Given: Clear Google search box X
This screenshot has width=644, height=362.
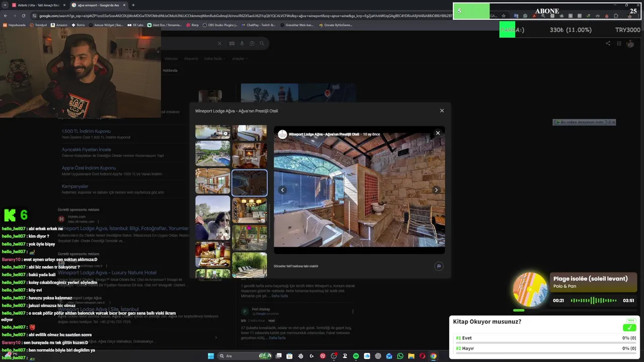Looking at the screenshot, I should click(219, 44).
